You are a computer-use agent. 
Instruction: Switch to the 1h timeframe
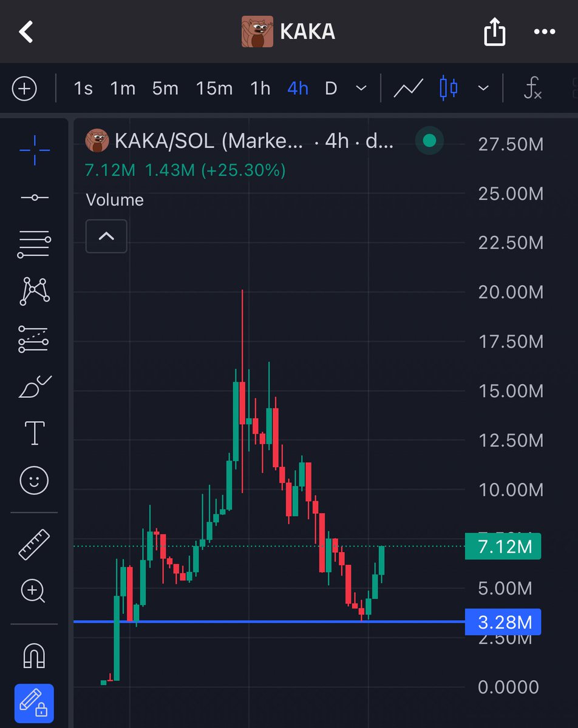[260, 89]
